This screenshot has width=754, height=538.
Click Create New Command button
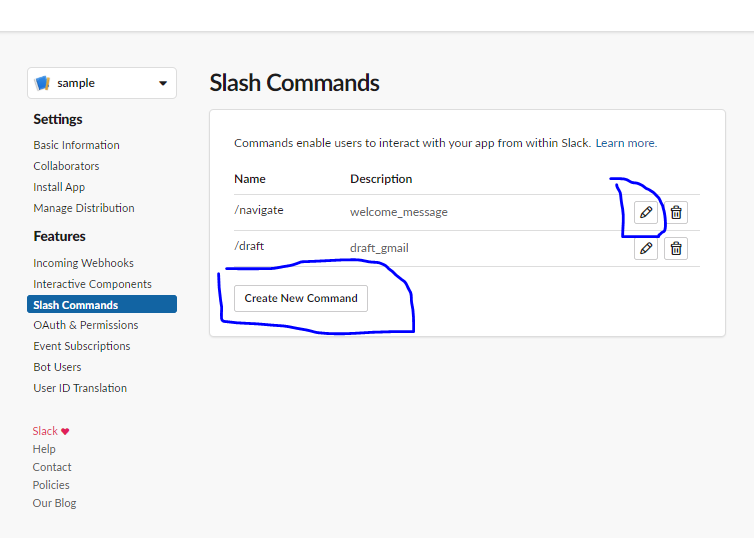pos(301,298)
